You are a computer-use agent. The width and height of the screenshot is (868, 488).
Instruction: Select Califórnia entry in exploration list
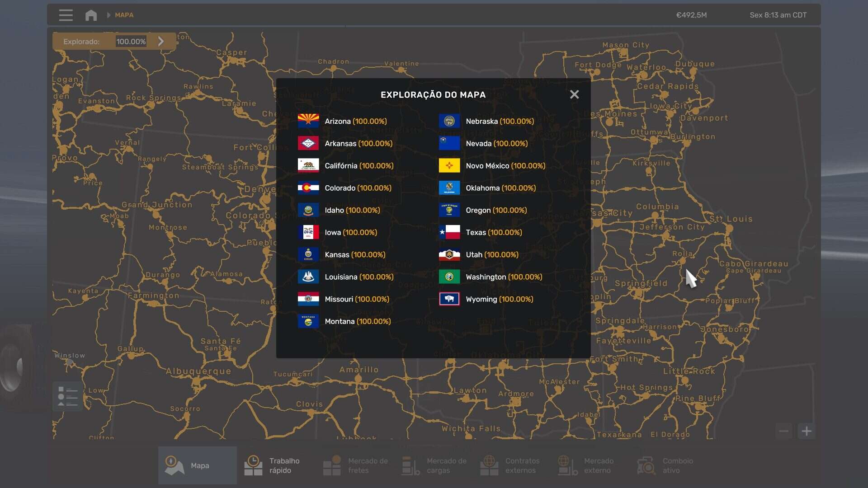coord(359,166)
